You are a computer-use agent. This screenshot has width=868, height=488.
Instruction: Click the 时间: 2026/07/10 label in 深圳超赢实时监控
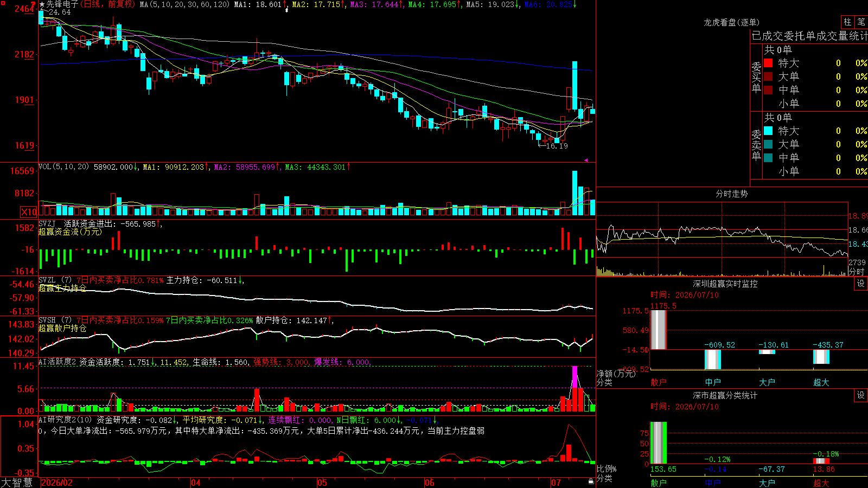pos(685,295)
